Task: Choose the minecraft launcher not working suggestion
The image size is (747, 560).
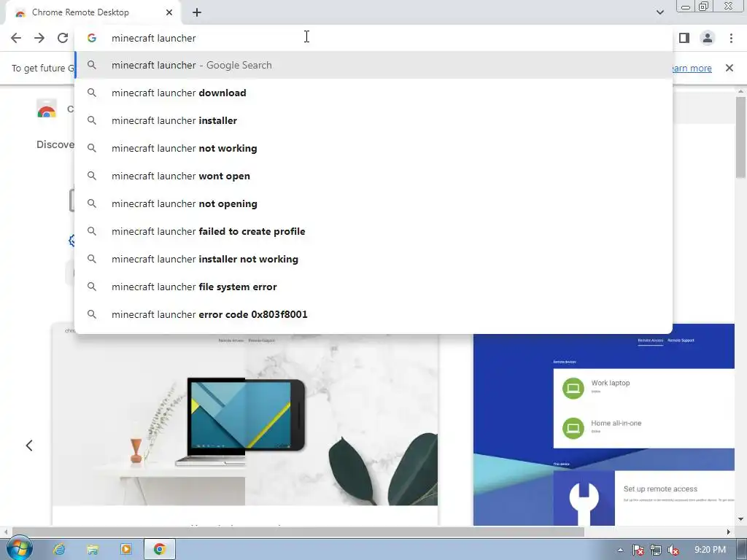Action: tap(373, 148)
